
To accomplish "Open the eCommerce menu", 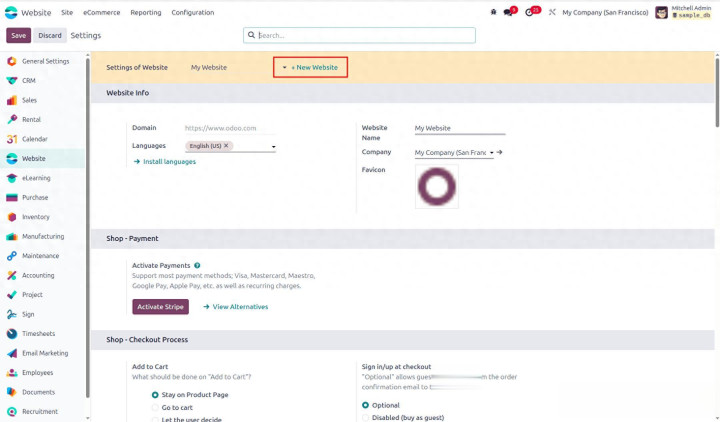I will coord(101,12).
